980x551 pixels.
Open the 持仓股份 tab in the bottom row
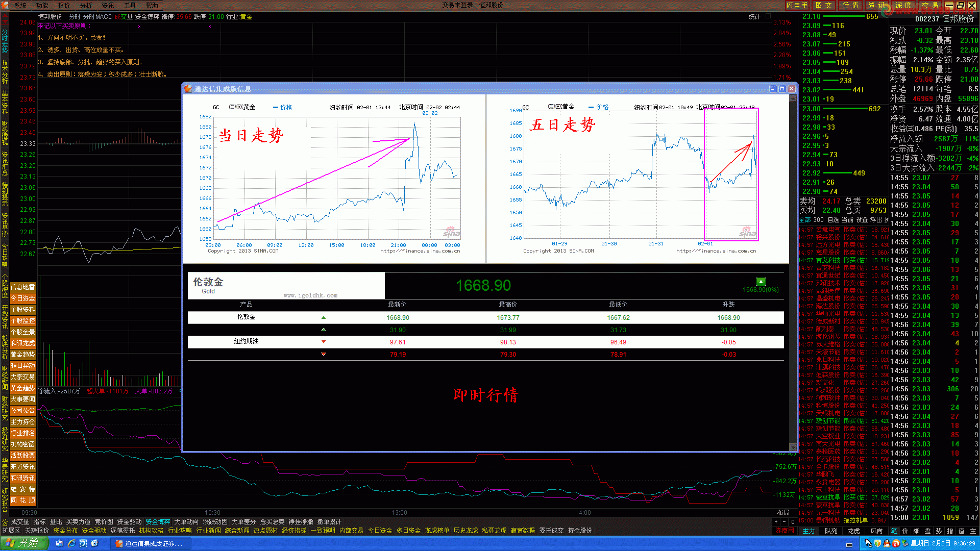point(580,531)
